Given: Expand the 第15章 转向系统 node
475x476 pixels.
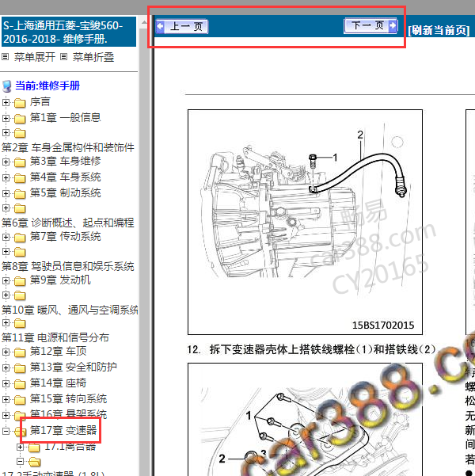Looking at the screenshot, I should [x=6, y=399].
